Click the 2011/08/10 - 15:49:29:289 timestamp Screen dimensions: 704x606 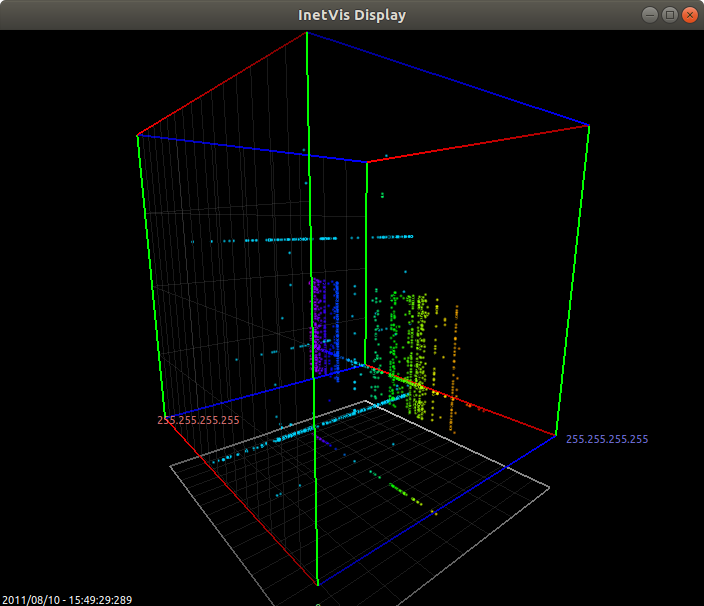coord(67,600)
